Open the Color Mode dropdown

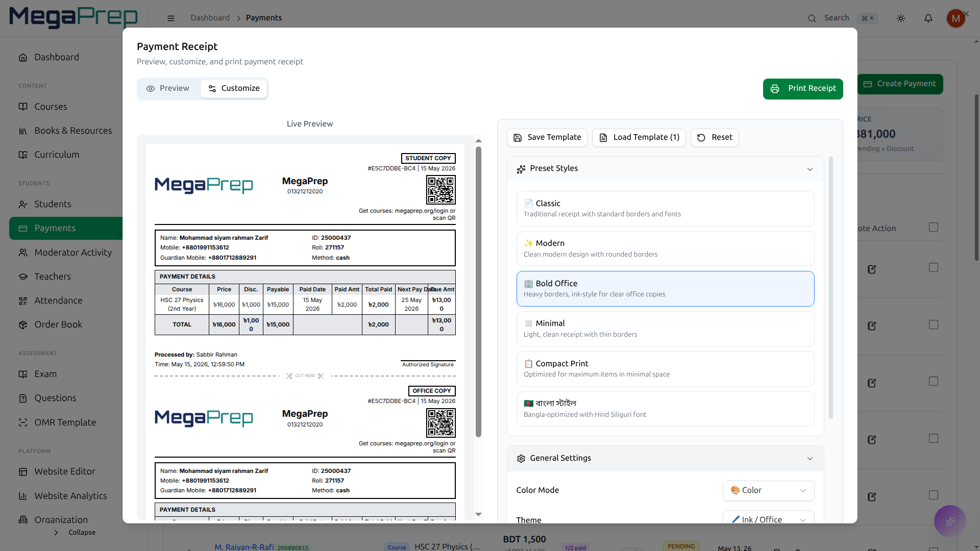point(768,491)
